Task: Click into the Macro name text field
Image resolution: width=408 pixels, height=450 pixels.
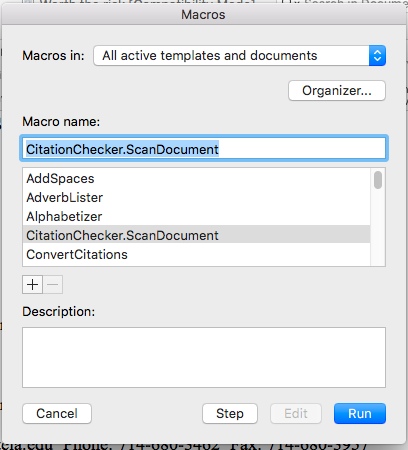Action: pos(204,149)
